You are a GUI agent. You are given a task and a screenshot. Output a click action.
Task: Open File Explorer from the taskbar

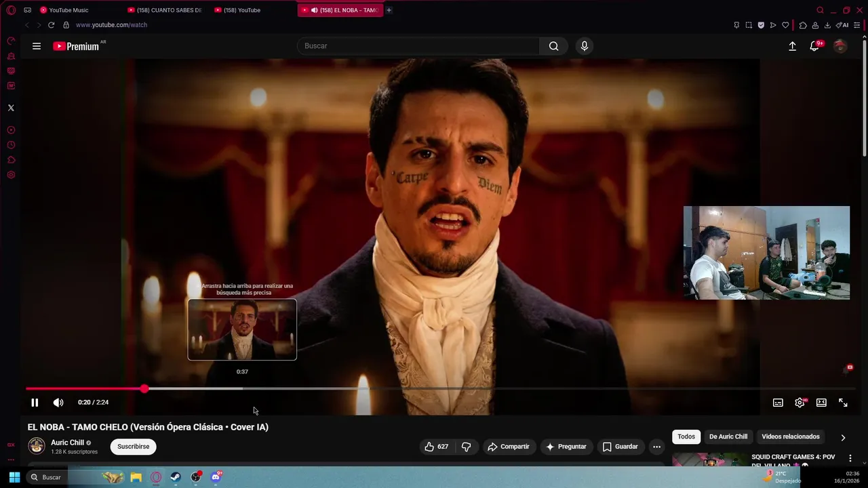136,477
